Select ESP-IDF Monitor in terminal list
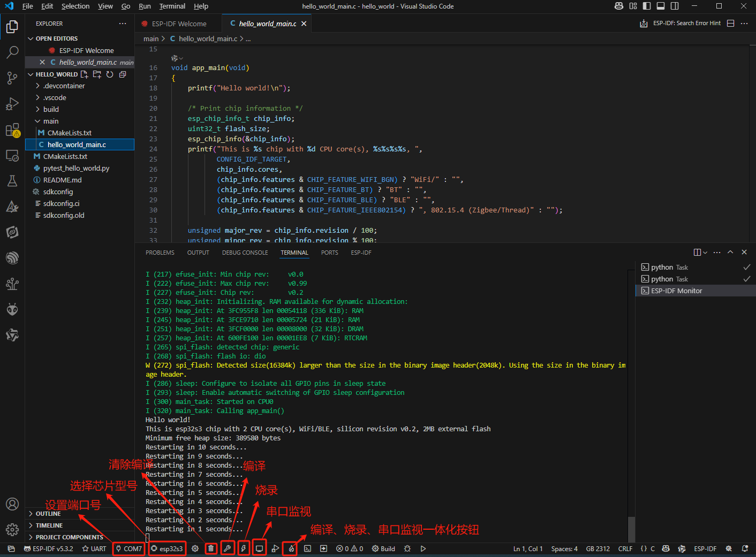This screenshot has height=557, width=756. click(x=695, y=291)
